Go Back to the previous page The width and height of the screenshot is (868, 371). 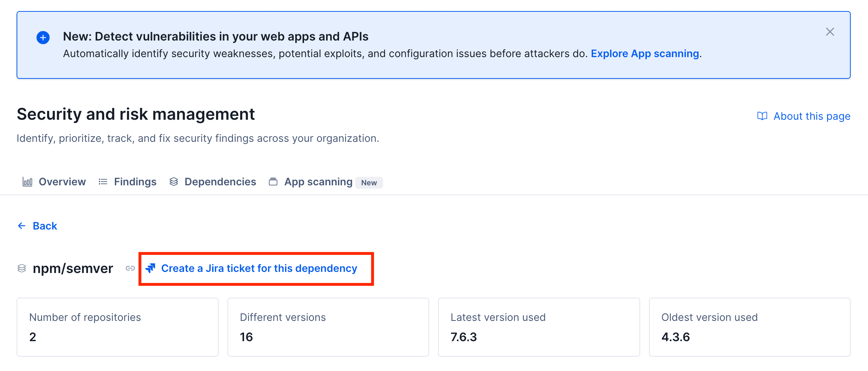tap(45, 225)
